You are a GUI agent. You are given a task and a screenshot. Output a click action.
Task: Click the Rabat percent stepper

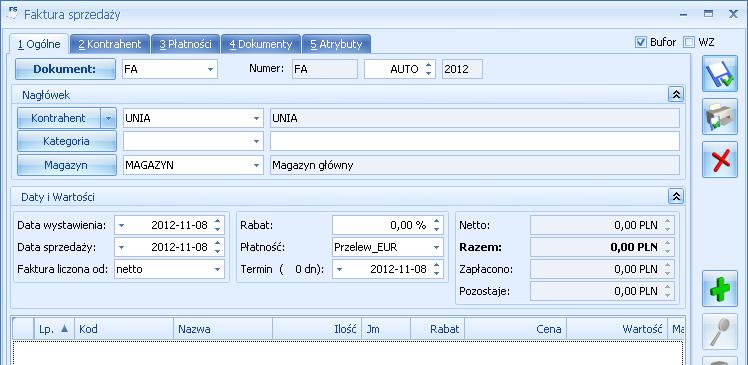436,225
